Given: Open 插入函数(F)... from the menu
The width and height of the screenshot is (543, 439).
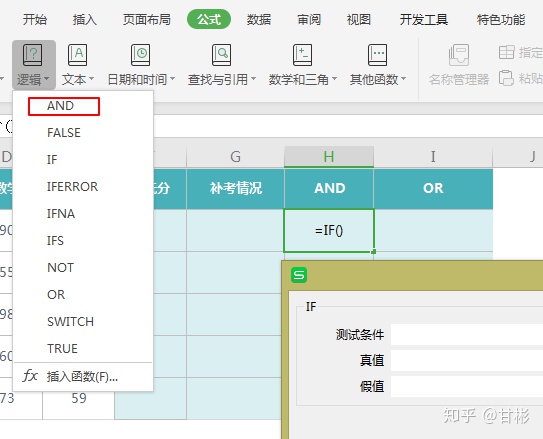Looking at the screenshot, I should (83, 376).
